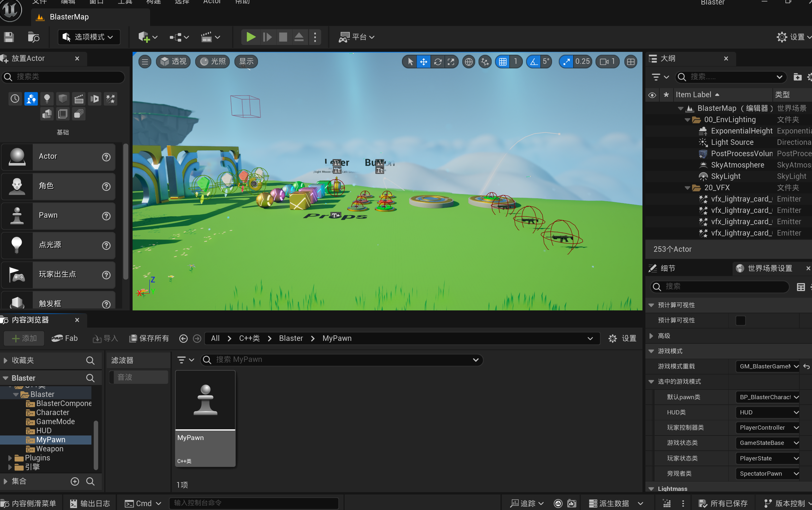
Task: Select the Volumes category icon
Action: tap(63, 114)
